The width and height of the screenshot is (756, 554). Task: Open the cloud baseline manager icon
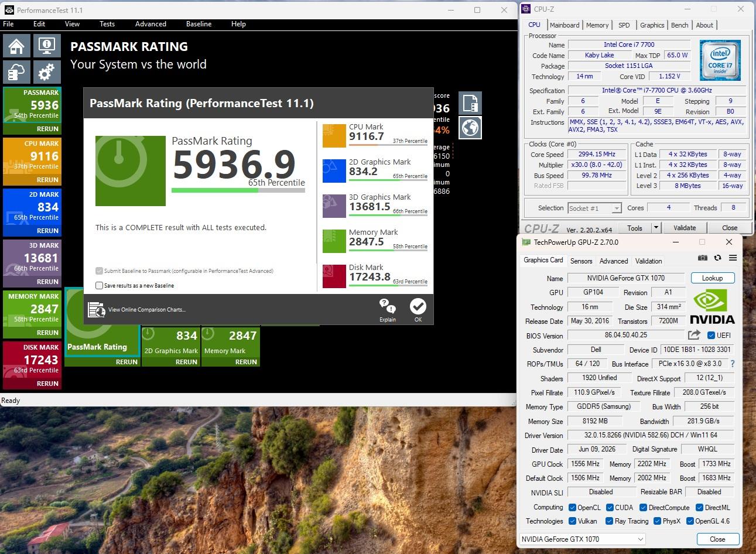coord(16,72)
